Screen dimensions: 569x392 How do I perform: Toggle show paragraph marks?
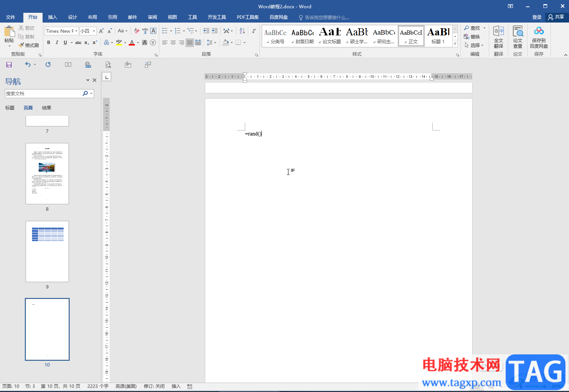[x=254, y=31]
